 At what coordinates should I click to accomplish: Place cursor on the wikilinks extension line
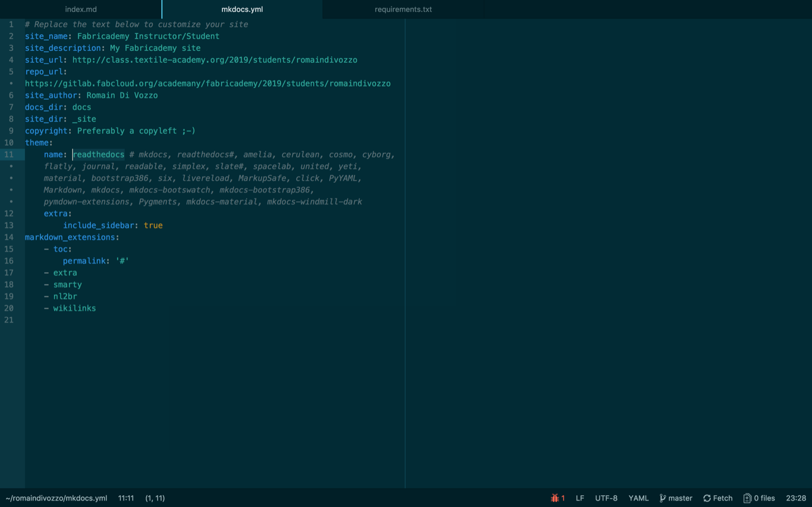coord(74,308)
